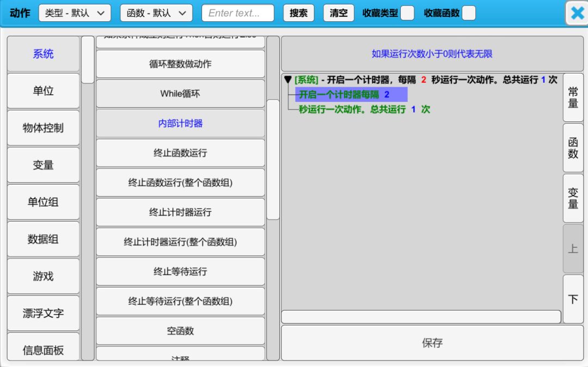Image resolution: width=588 pixels, height=367 pixels.
Task: Close the action editor with X icon
Action: pyautogui.click(x=577, y=14)
